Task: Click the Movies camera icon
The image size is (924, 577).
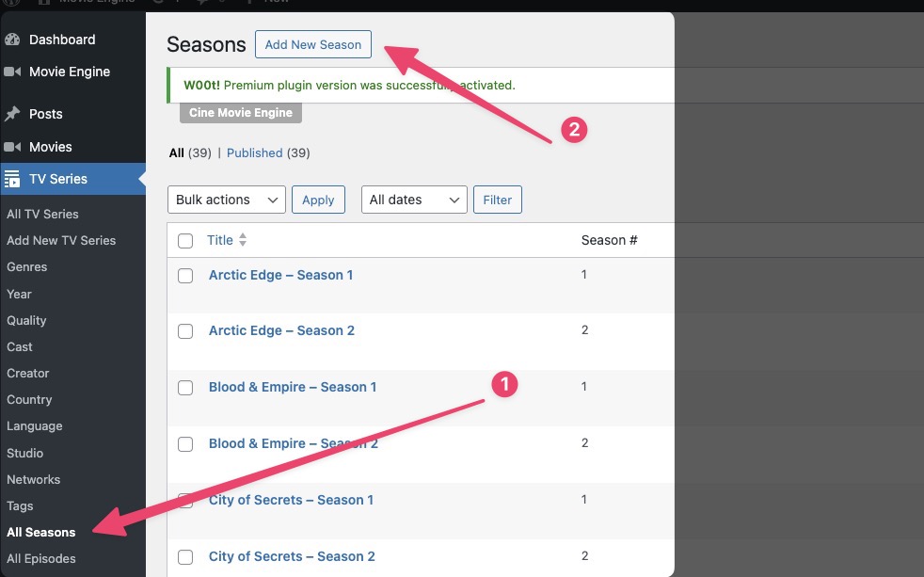Action: pyautogui.click(x=12, y=147)
